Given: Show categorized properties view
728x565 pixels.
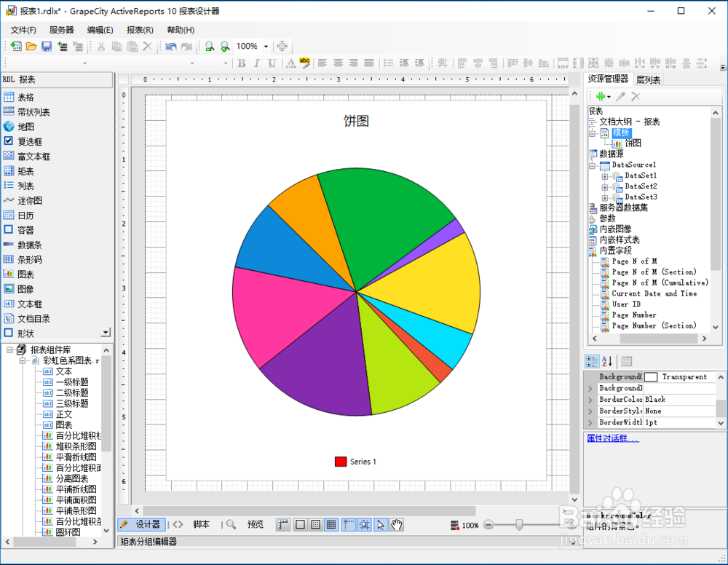Looking at the screenshot, I should click(x=591, y=361).
